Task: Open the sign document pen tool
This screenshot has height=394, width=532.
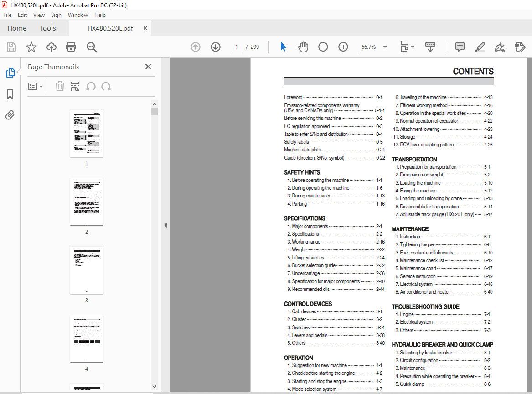Action: pos(500,47)
